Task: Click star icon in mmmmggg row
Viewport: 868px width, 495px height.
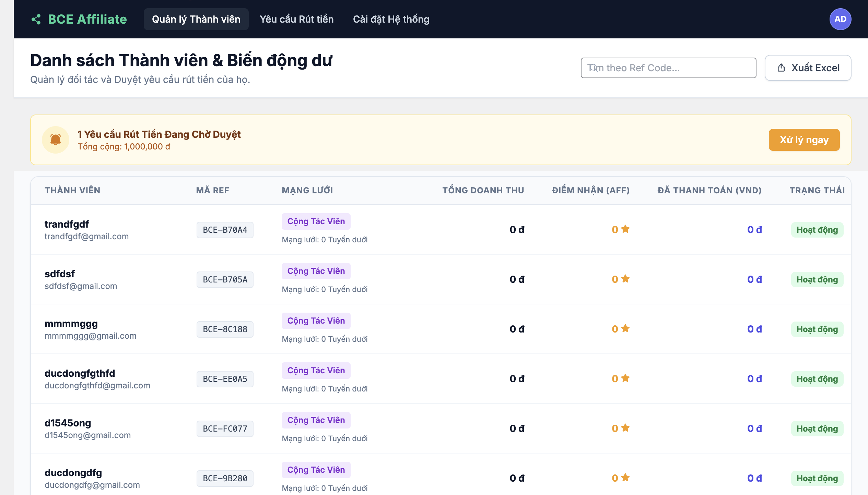Action: 625,328
